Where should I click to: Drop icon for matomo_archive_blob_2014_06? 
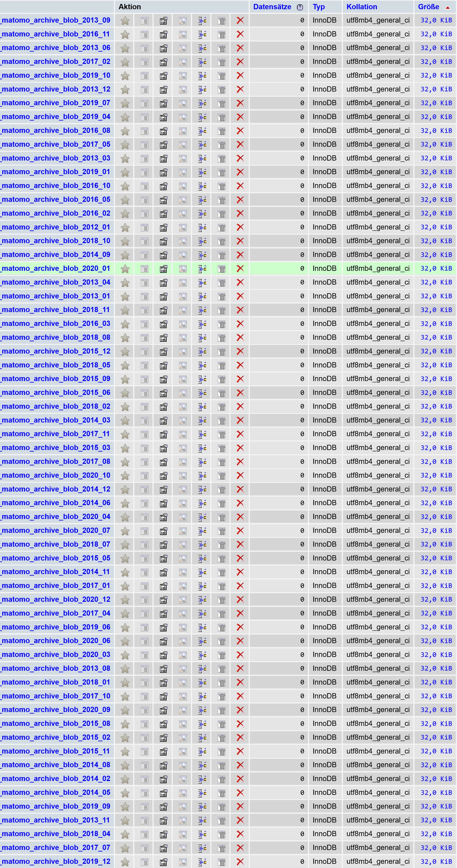[x=240, y=503]
